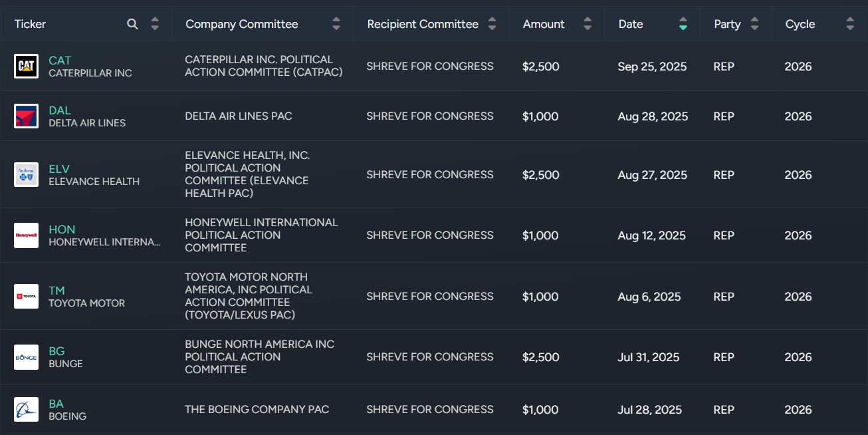Open the CAT ticker link
The width and height of the screenshot is (868, 435).
[60, 61]
